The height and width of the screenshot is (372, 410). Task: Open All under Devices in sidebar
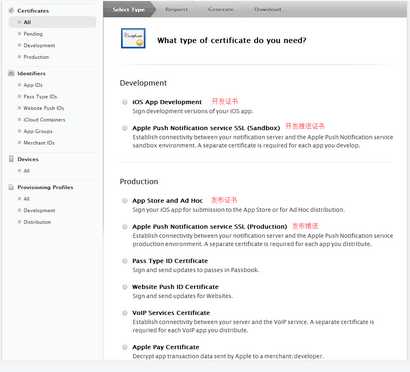click(x=26, y=171)
